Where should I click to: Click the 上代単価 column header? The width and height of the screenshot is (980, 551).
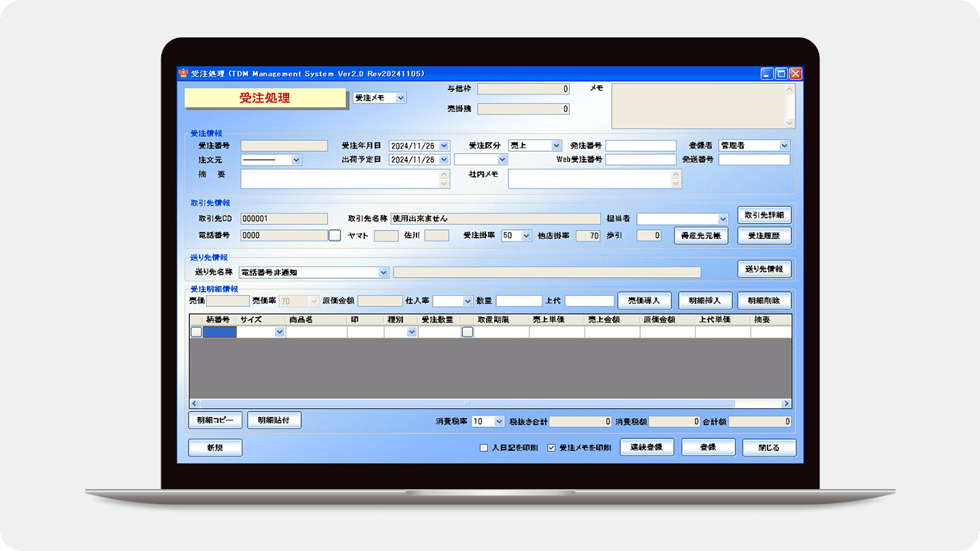click(x=723, y=320)
